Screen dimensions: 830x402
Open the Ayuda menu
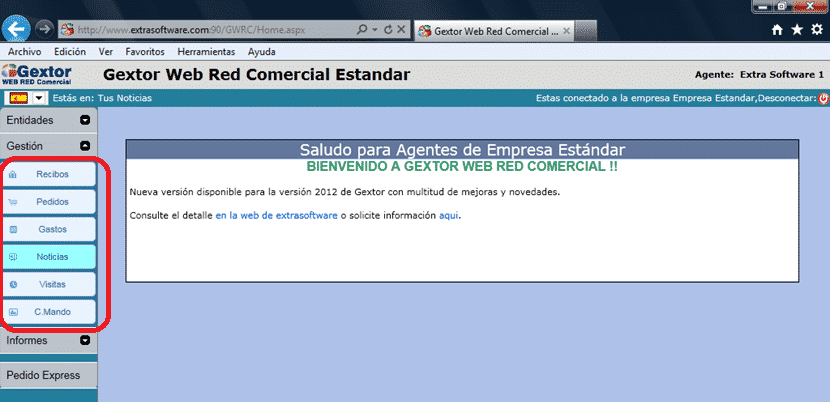[x=261, y=52]
